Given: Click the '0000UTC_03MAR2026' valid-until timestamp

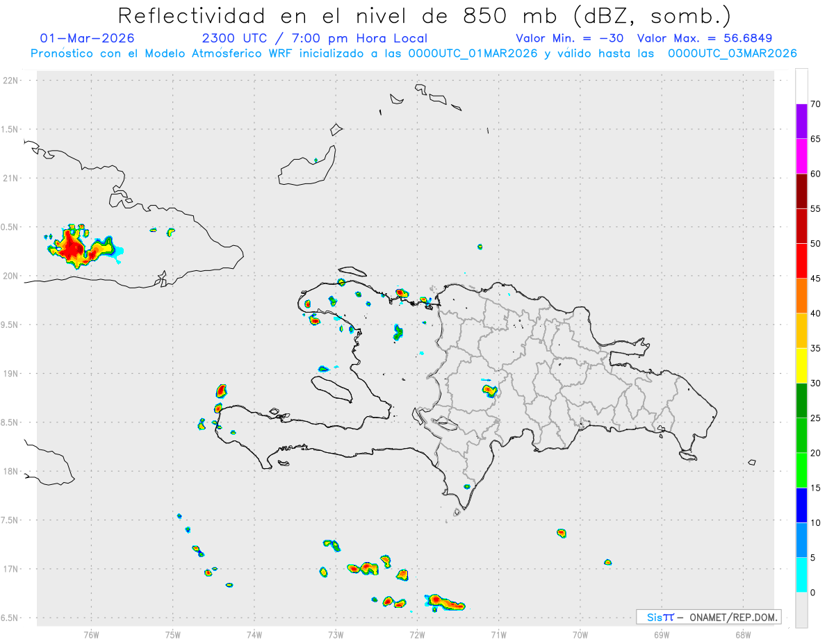Looking at the screenshot, I should 732,53.
